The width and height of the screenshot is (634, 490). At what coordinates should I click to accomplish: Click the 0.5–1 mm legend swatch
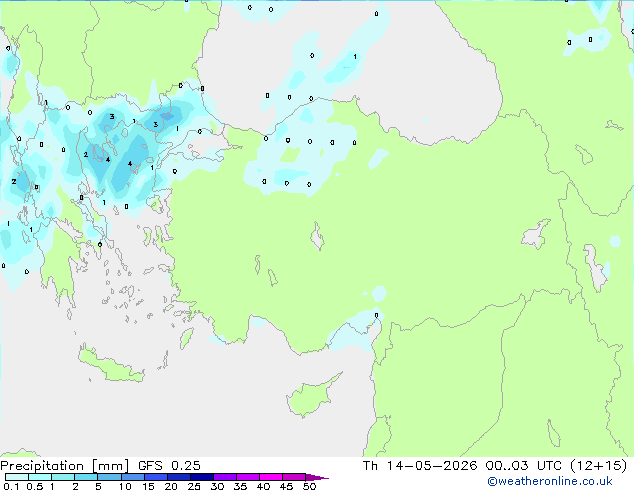point(40,477)
